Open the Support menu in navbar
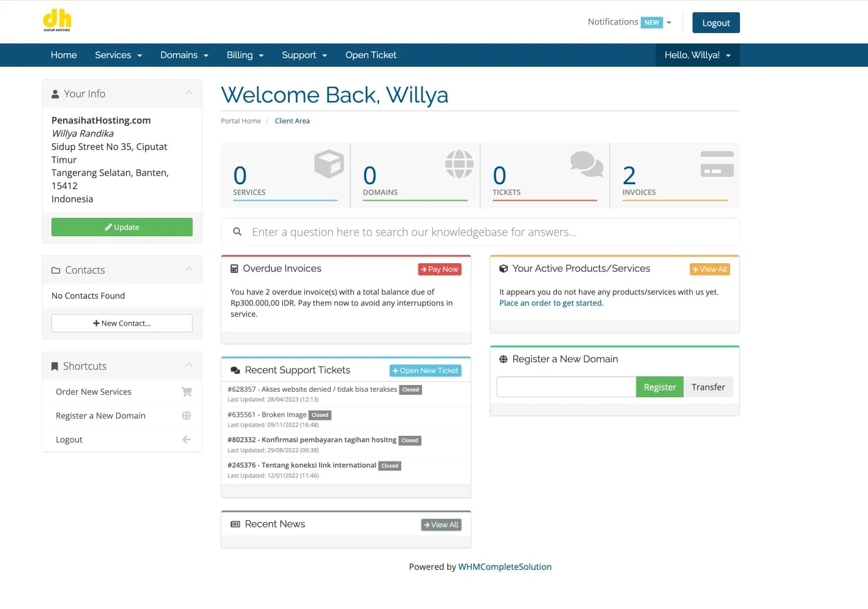 coord(304,55)
